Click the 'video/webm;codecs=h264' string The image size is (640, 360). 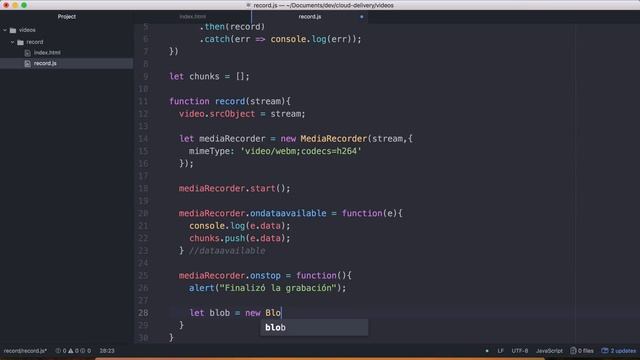pos(301,151)
